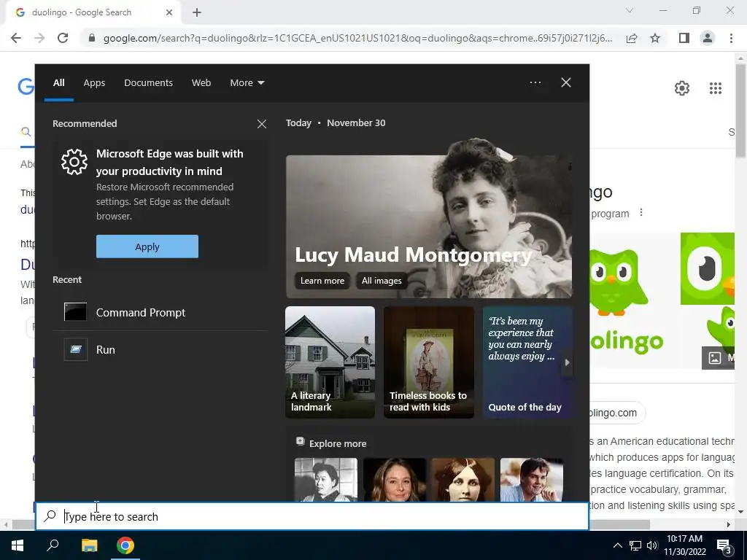
Task: Open Timeless books to read with kids card
Action: pos(429,362)
